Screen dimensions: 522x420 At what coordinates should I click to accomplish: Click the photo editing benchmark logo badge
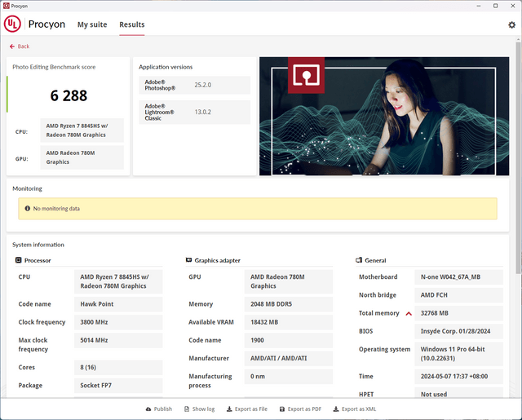point(307,75)
